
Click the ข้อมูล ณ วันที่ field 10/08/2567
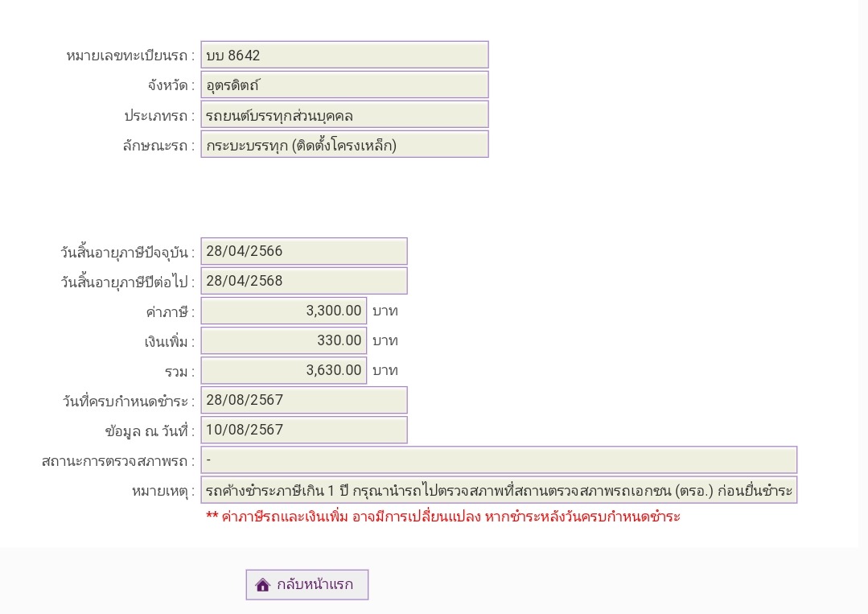click(x=304, y=431)
